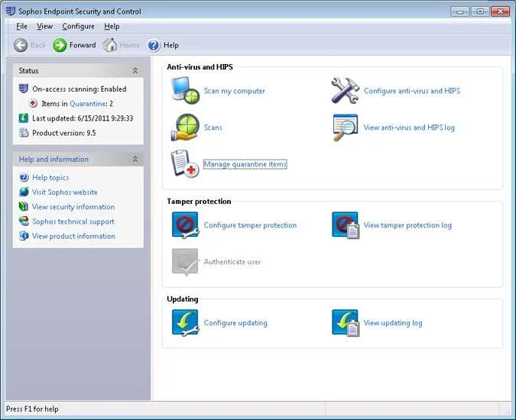516x420 pixels.
Task: Click the Help topics question icon
Action: 24,177
